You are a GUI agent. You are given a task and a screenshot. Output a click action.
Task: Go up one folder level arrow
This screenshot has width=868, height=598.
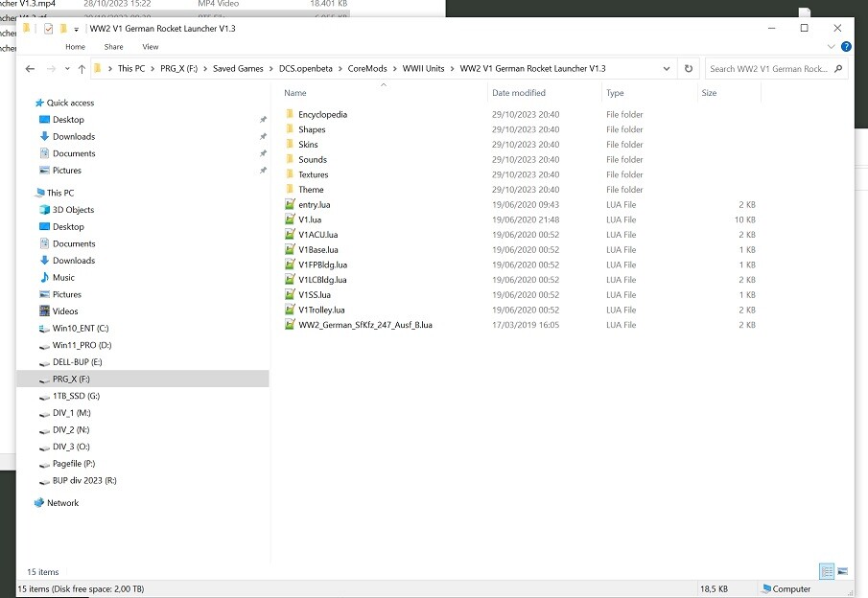click(x=82, y=69)
